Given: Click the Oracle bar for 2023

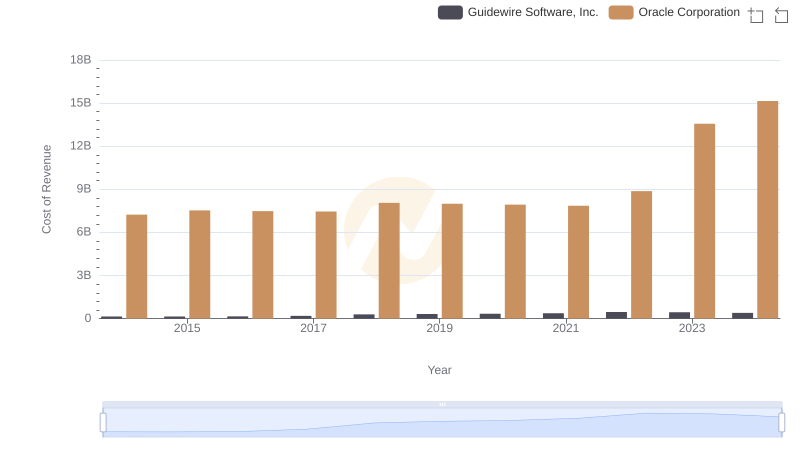Looking at the screenshot, I should [x=705, y=221].
